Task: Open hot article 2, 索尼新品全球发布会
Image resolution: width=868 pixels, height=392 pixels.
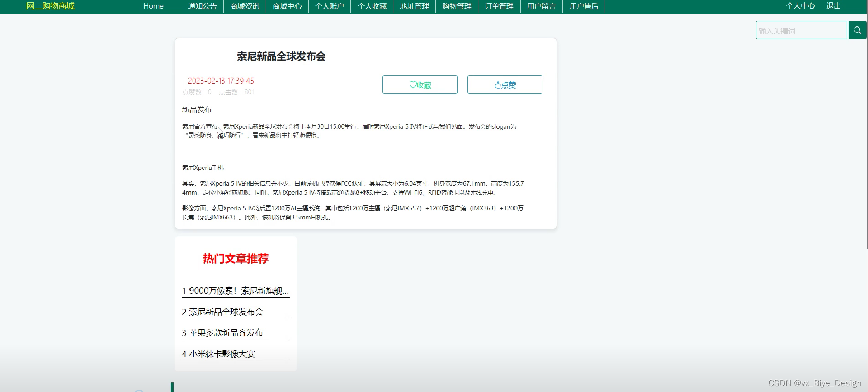Action: click(236, 312)
